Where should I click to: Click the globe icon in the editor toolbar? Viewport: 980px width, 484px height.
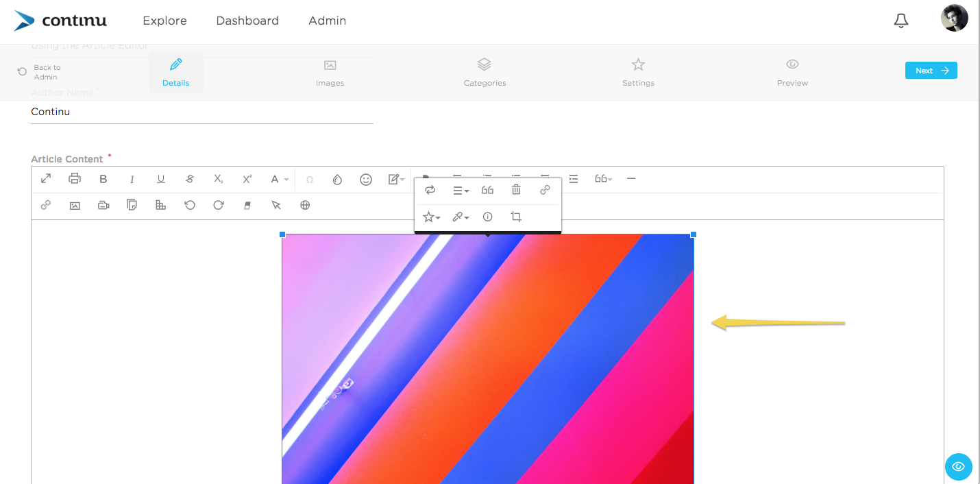tap(305, 205)
